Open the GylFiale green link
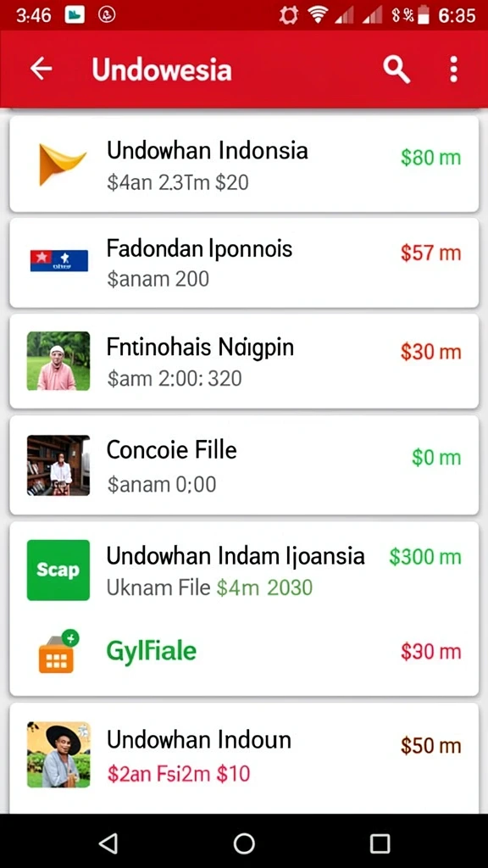Image resolution: width=488 pixels, height=868 pixels. (151, 651)
